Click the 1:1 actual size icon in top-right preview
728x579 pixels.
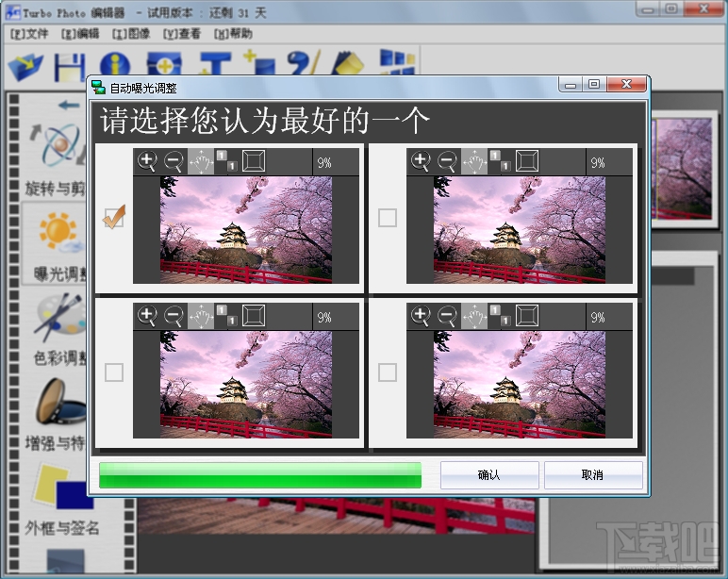[500, 160]
